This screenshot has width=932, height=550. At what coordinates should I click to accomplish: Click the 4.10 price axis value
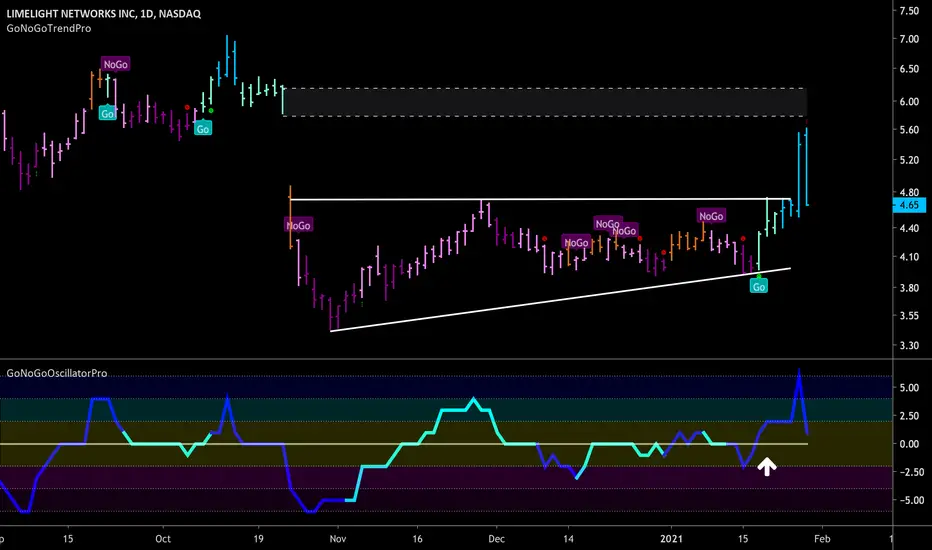(x=909, y=257)
